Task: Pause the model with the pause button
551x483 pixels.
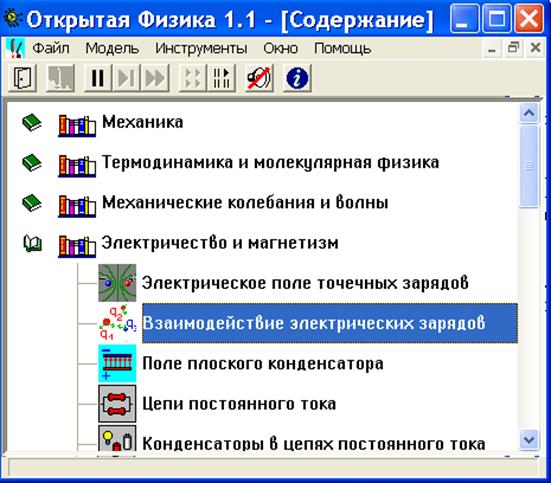Action: pos(98,78)
